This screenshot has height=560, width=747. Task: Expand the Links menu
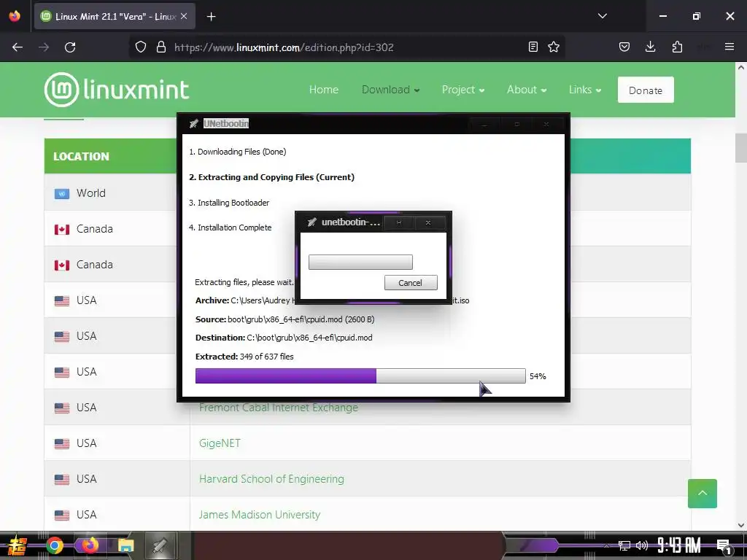(x=585, y=90)
